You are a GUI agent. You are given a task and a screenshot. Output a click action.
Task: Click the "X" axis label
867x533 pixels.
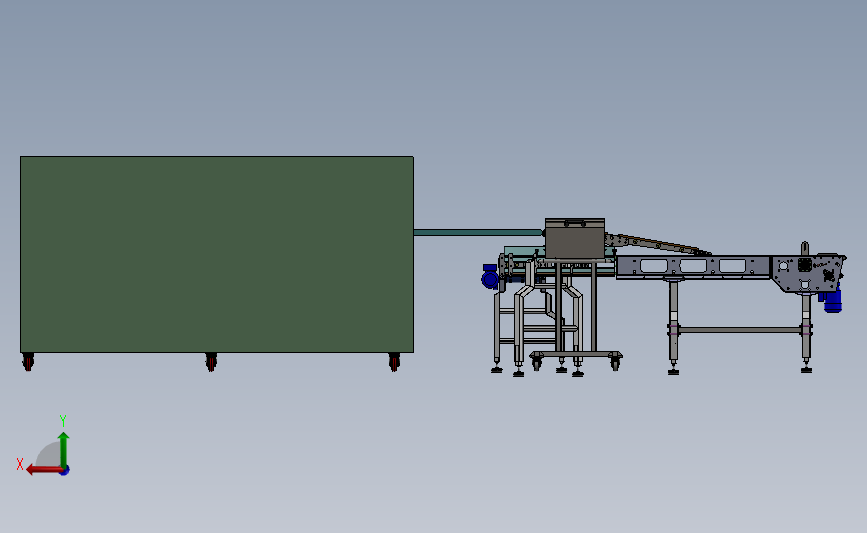[x=20, y=464]
